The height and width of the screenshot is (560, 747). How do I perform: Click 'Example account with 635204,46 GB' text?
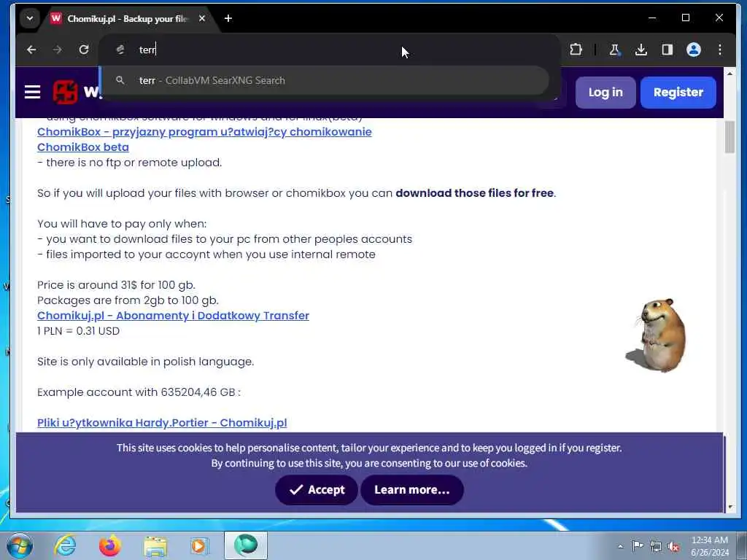coord(136,392)
